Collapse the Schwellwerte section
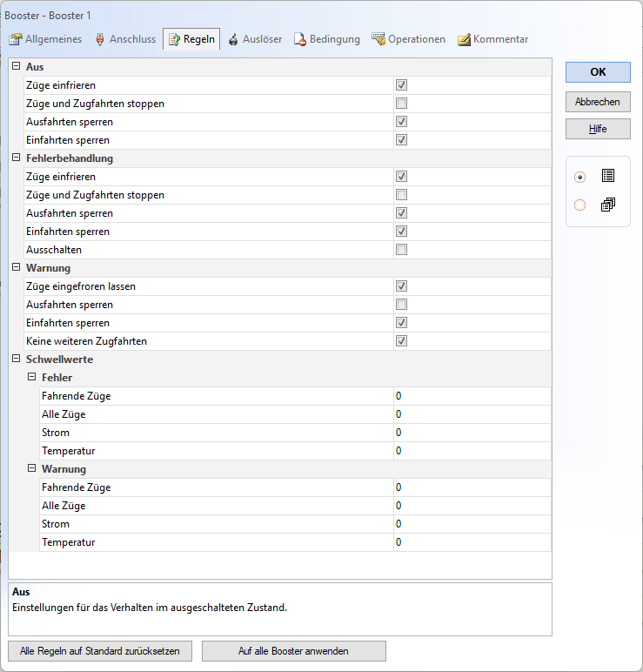This screenshot has width=643, height=672. tap(17, 360)
